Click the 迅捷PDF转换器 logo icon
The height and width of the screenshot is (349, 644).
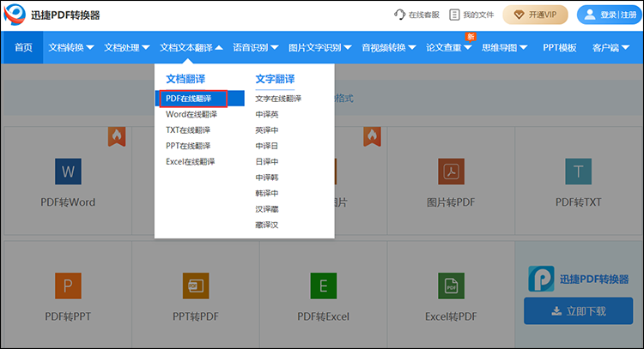pyautogui.click(x=15, y=15)
